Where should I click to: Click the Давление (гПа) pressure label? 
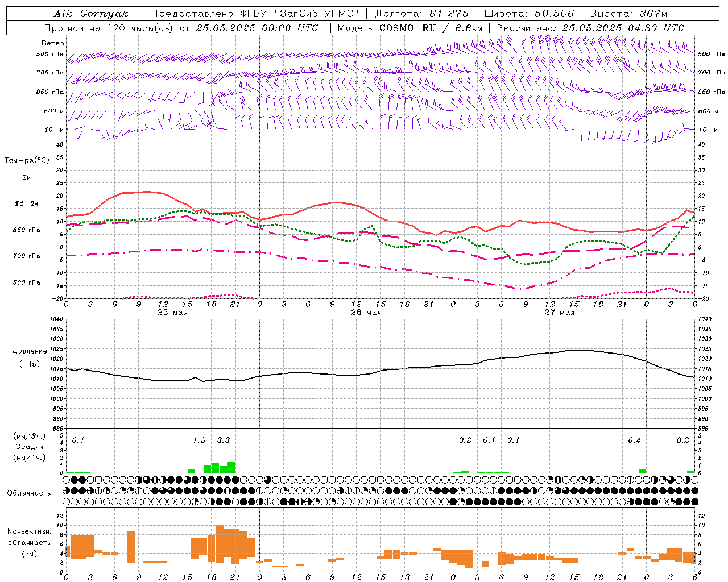[x=30, y=357]
